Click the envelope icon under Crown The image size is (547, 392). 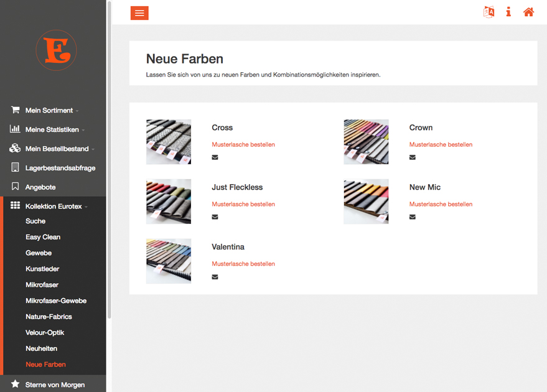[x=412, y=157]
